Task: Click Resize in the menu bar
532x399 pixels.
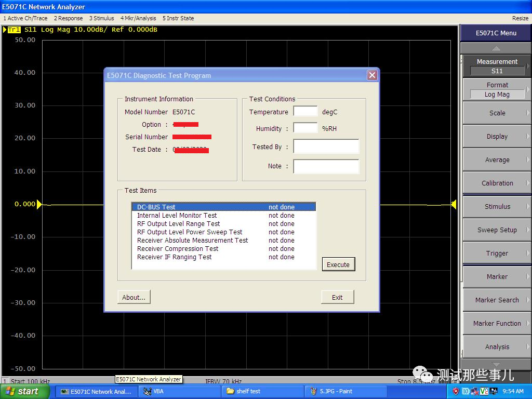Action: 520,18
